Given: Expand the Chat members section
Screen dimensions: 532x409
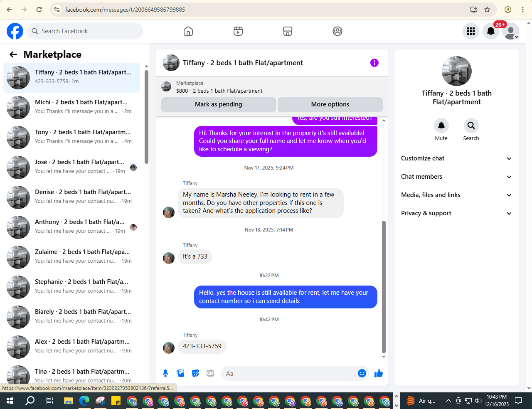Looking at the screenshot, I should pyautogui.click(x=457, y=177).
